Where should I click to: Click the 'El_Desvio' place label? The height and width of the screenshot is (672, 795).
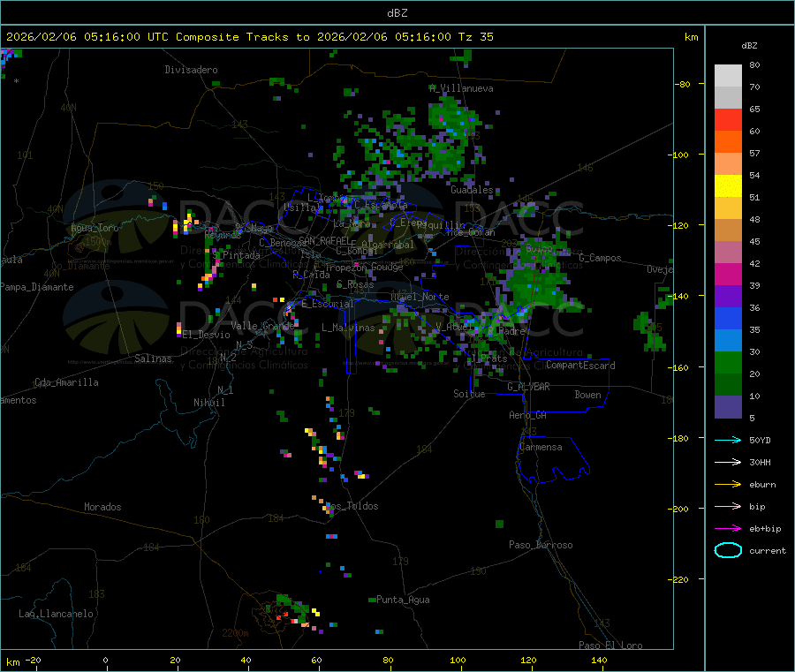[207, 335]
